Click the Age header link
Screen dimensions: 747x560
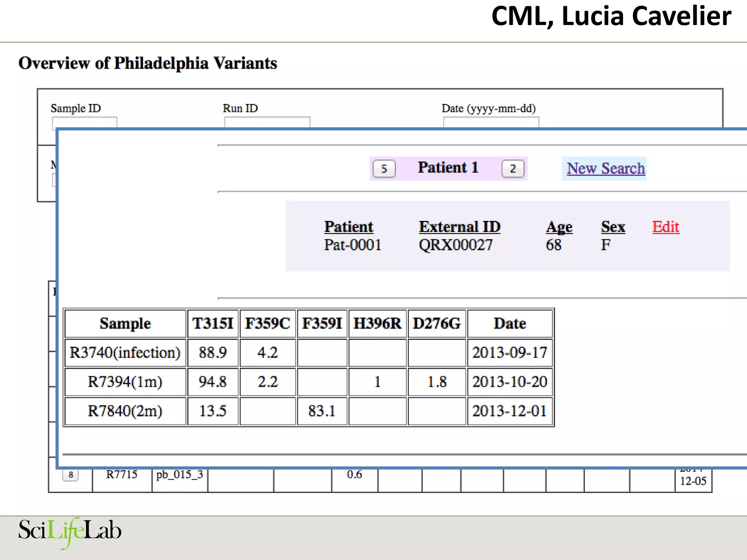(x=559, y=227)
